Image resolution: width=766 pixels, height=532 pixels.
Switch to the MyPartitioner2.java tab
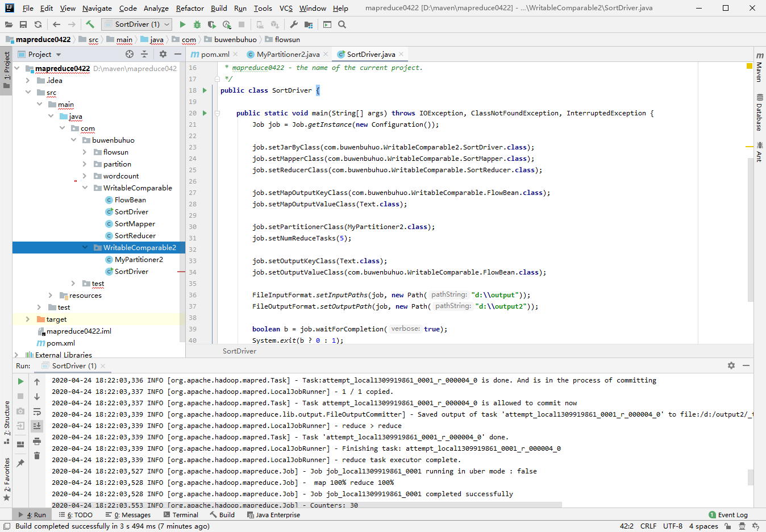[x=288, y=55]
